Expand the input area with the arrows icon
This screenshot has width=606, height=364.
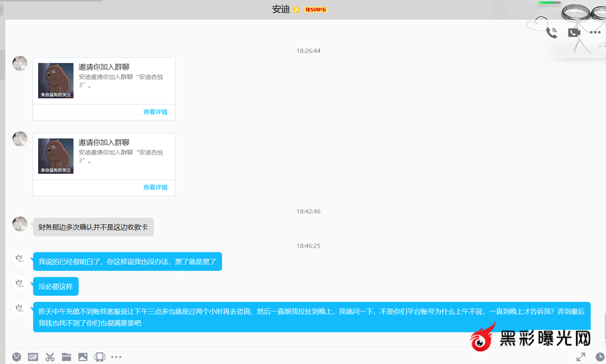pyautogui.click(x=581, y=357)
